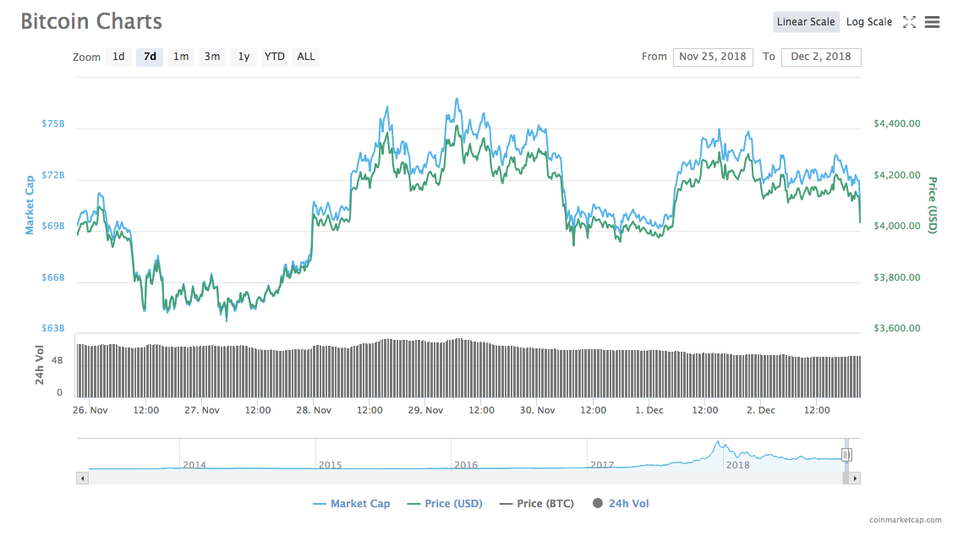Click the 1. Dec date axis label

click(649, 410)
